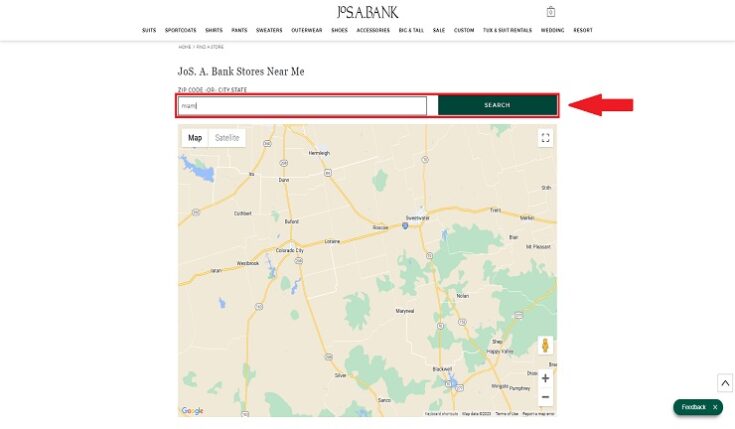Click the Search button
Image resolution: width=735 pixels, height=429 pixels.
[497, 105]
